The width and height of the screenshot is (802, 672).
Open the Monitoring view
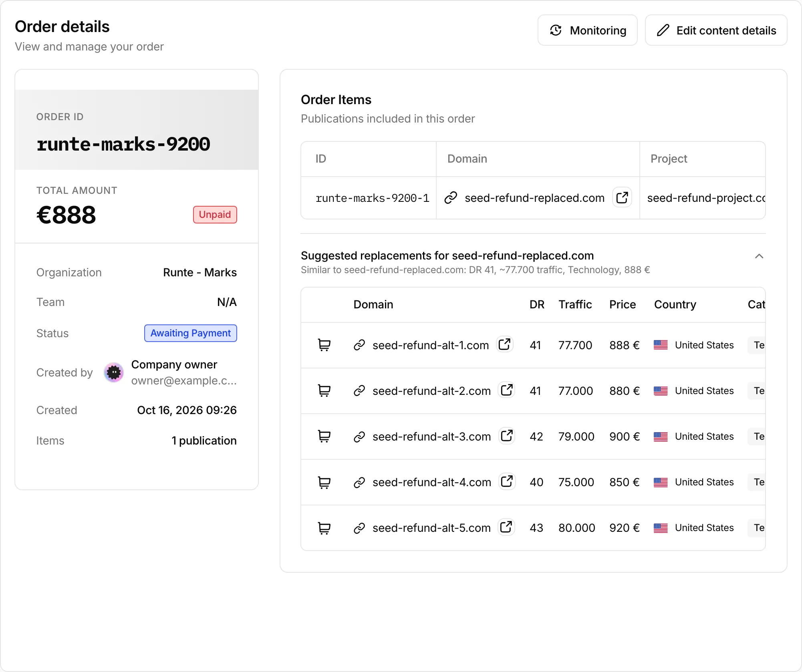587,30
